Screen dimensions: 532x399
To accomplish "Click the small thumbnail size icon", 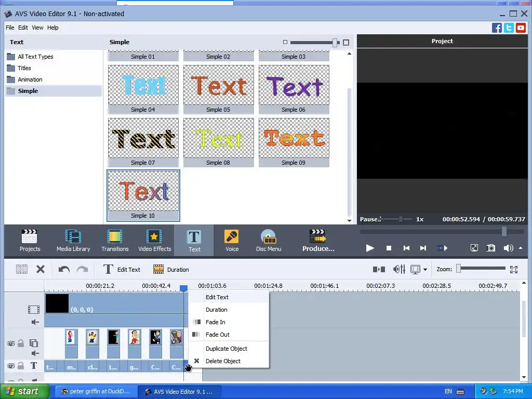I will 285,43.
